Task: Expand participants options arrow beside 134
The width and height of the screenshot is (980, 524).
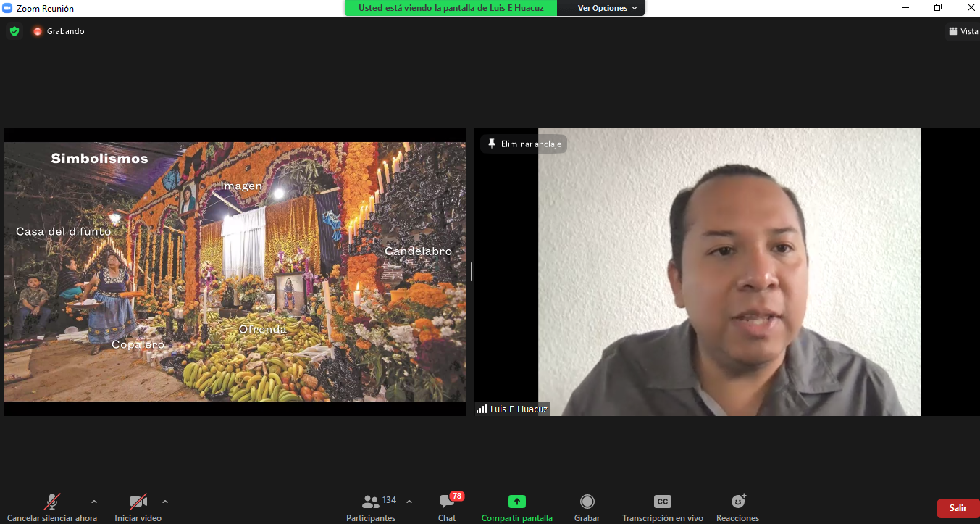Action: click(409, 502)
